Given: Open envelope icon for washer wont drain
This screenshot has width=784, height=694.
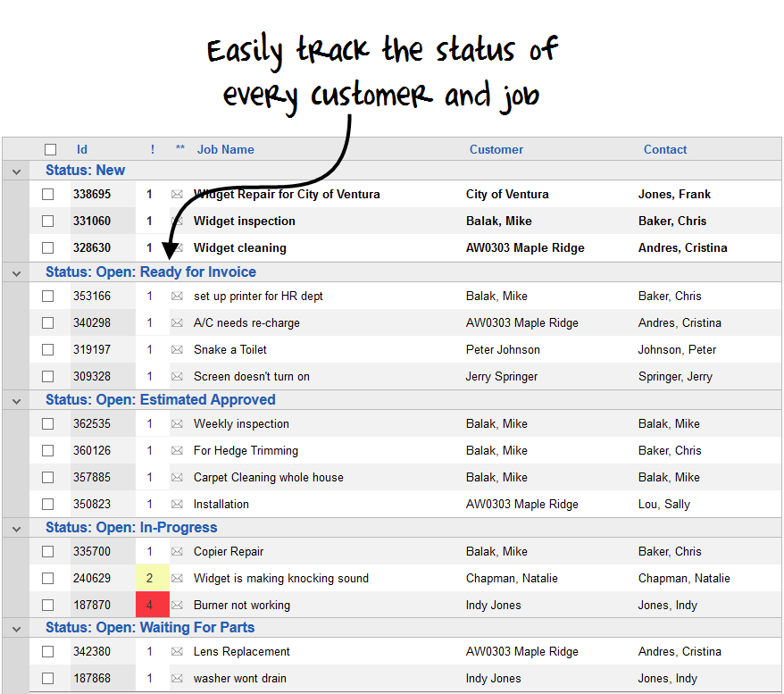Looking at the screenshot, I should (x=177, y=679).
